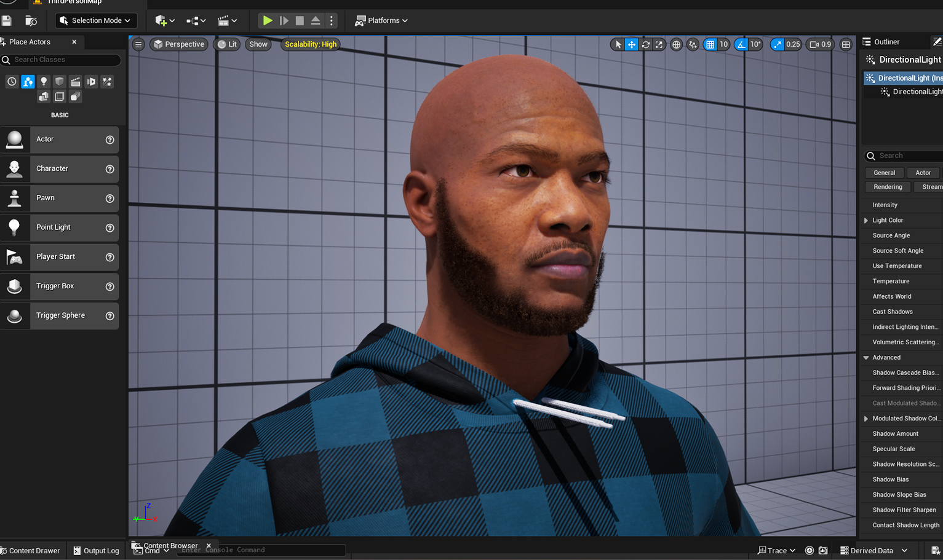Select the All Classes category icon

pyautogui.click(x=75, y=97)
